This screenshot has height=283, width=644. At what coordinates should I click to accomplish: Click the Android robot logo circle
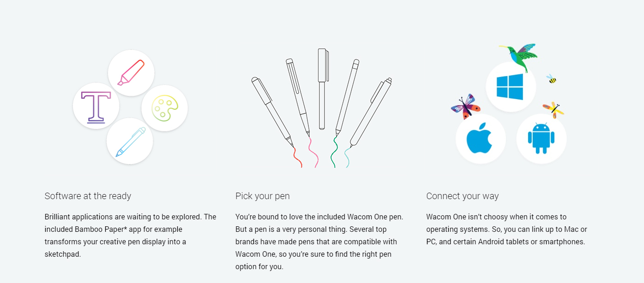pos(541,139)
